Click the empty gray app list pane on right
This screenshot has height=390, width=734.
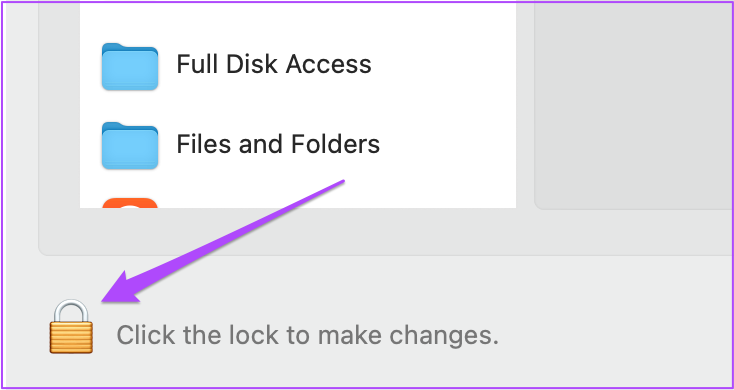(634, 105)
